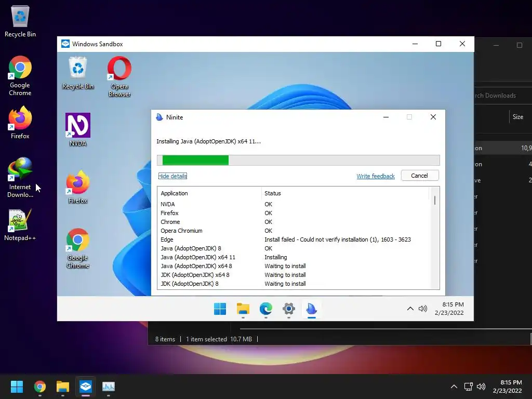Viewport: 532px width, 399px height.
Task: Minimize the Ninite window
Action: coord(386,117)
